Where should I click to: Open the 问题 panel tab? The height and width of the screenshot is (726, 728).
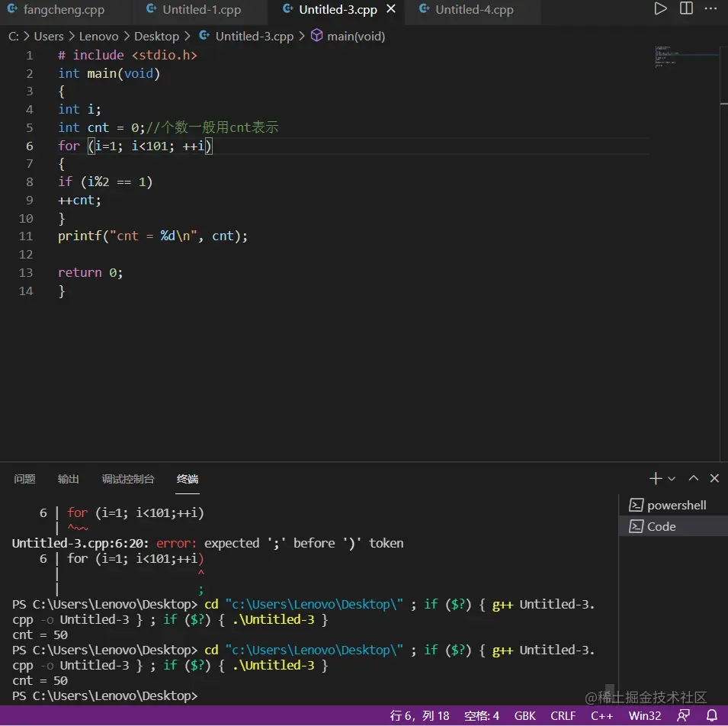point(24,479)
